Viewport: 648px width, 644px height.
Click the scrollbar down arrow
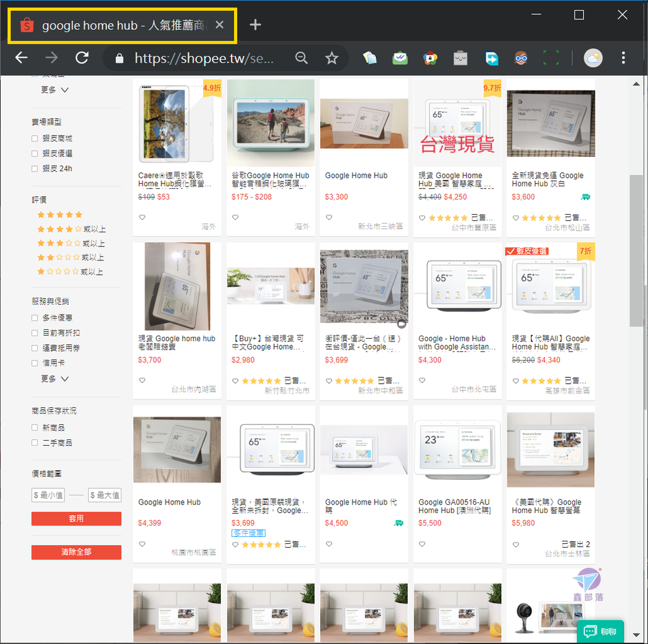[x=637, y=635]
